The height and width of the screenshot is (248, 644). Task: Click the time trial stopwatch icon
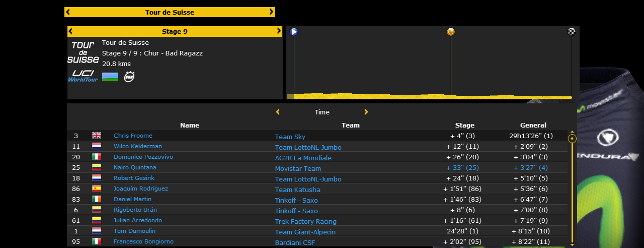129,77
